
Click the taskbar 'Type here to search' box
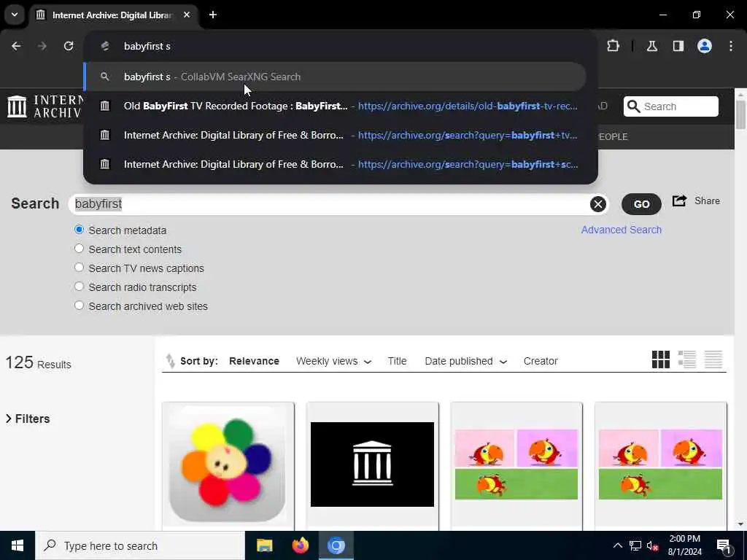click(x=140, y=545)
